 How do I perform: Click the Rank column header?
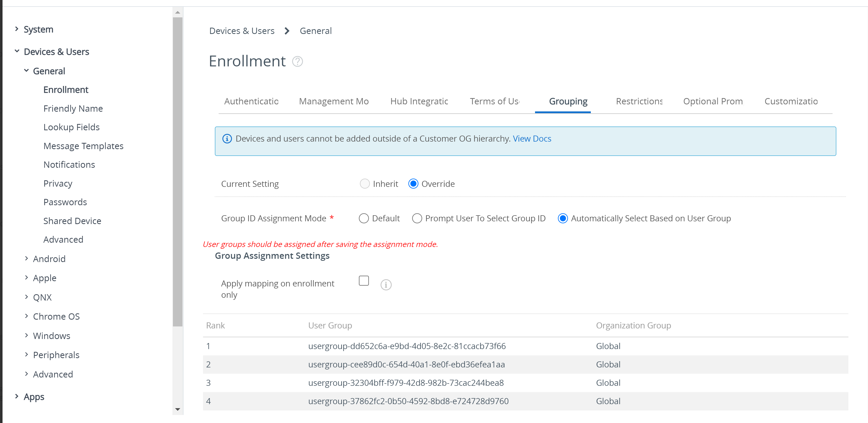215,325
